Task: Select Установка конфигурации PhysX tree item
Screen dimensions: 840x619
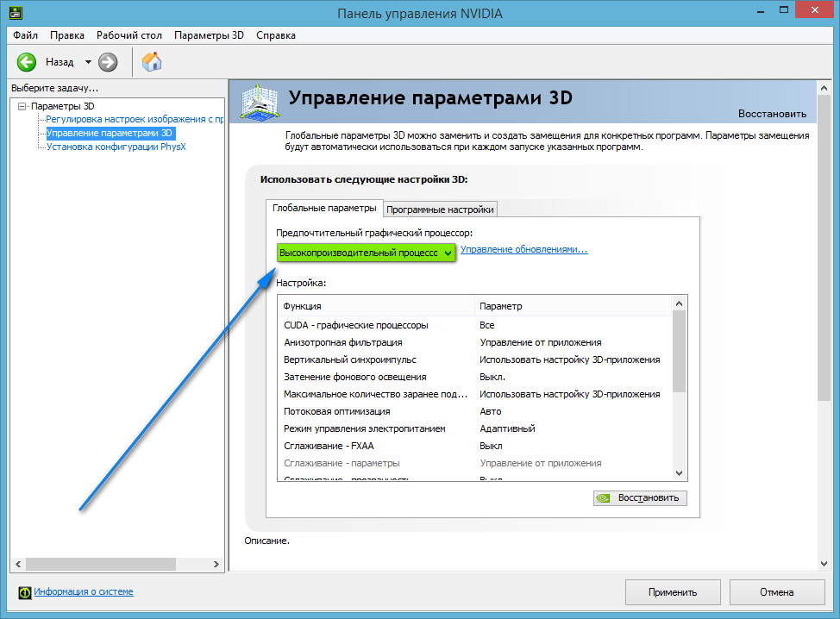Action: click(116, 147)
